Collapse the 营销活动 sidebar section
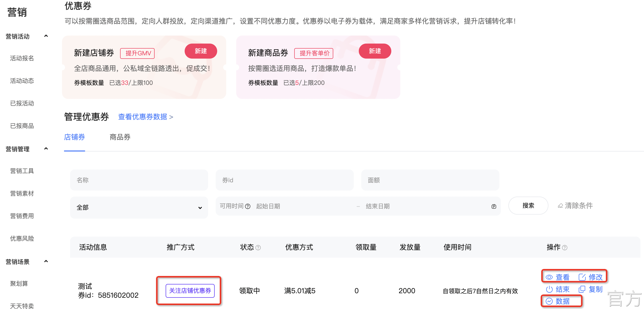The height and width of the screenshot is (309, 644). [x=46, y=36]
